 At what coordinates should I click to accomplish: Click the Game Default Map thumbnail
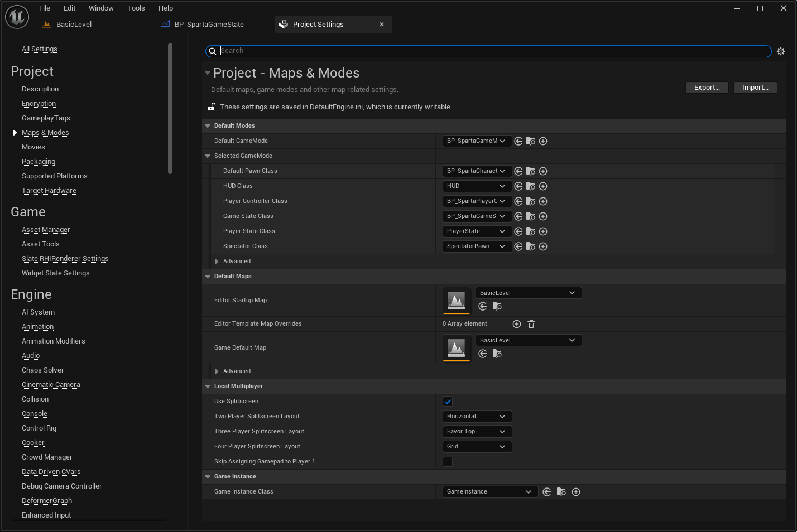(457, 348)
